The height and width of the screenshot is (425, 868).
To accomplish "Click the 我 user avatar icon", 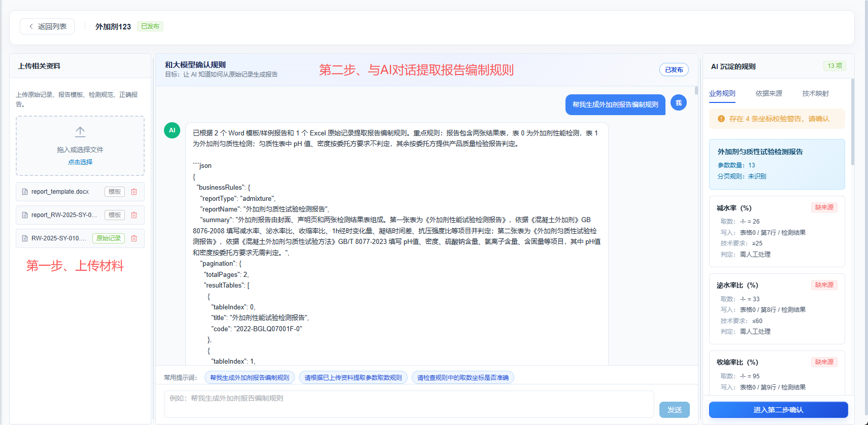I will click(679, 103).
